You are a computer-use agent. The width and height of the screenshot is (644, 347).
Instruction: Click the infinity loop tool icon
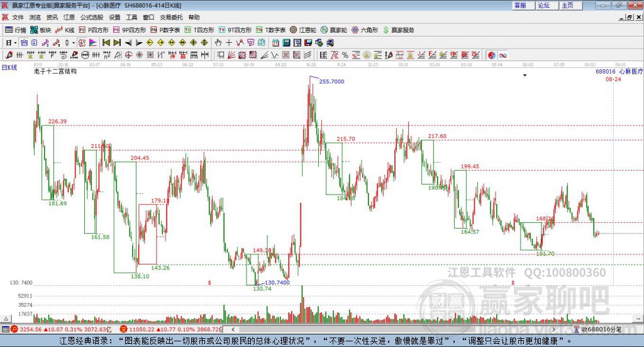(x=502, y=55)
